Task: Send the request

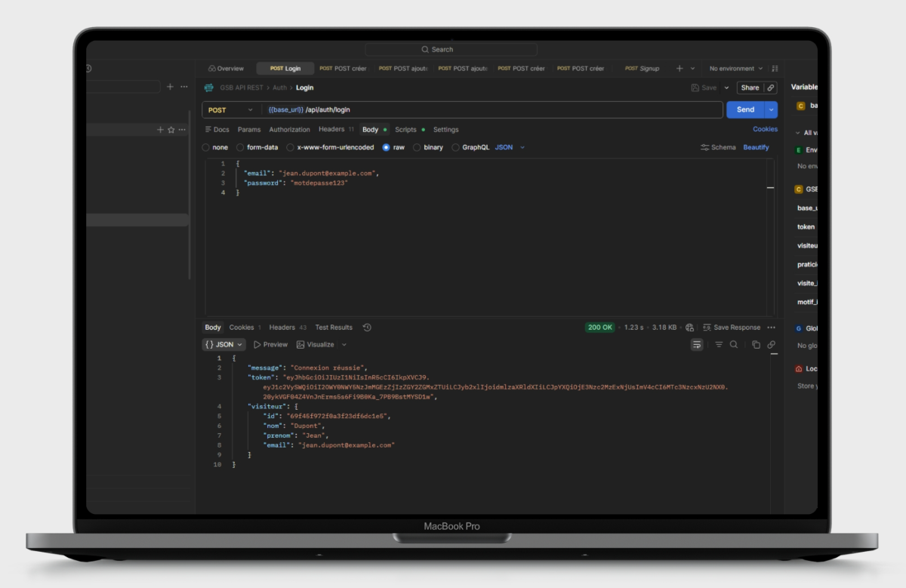Action: pyautogui.click(x=745, y=110)
